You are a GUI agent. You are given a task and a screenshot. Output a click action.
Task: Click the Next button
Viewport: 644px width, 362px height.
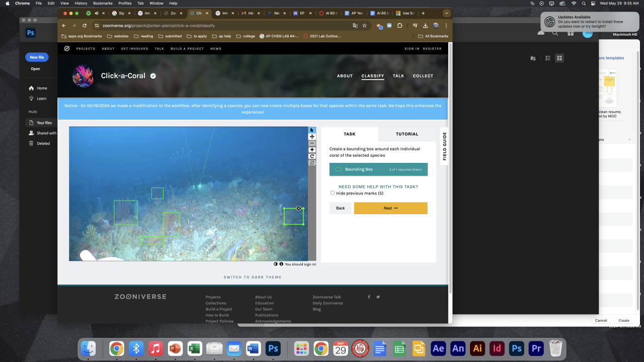click(x=391, y=208)
